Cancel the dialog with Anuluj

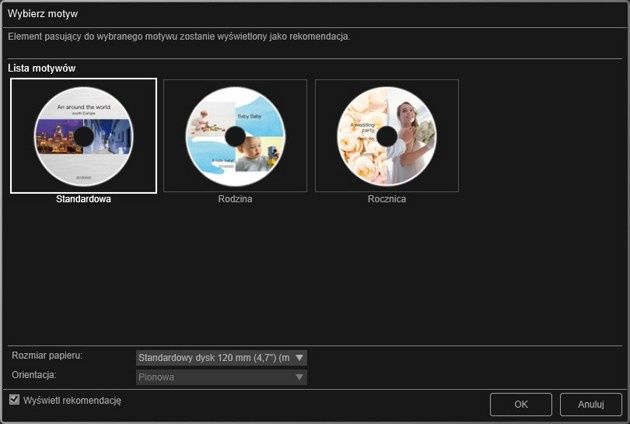pos(591,404)
